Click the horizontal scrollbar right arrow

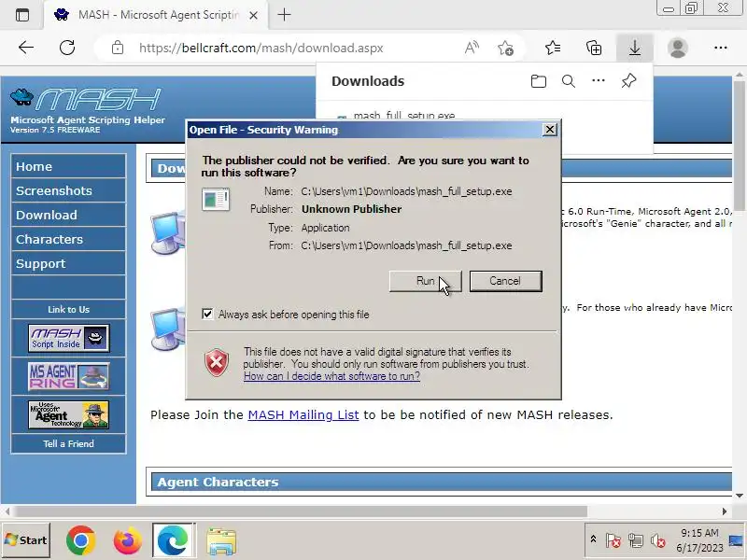725,511
